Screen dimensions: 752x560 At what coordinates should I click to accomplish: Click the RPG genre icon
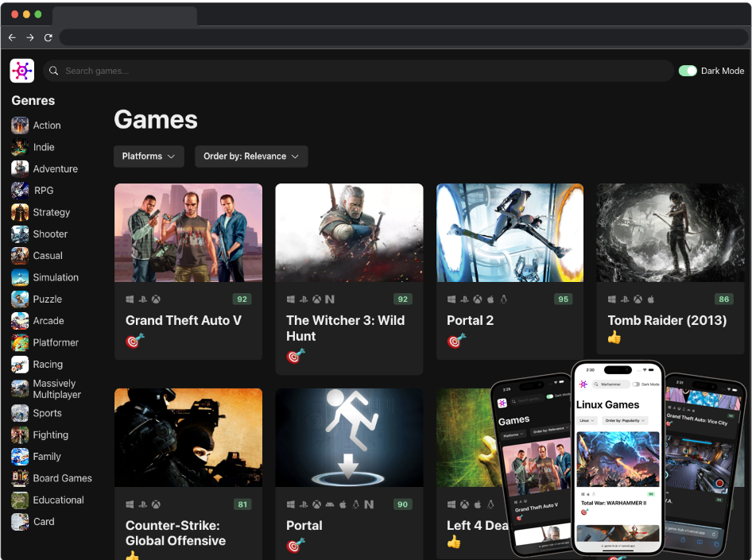[20, 191]
